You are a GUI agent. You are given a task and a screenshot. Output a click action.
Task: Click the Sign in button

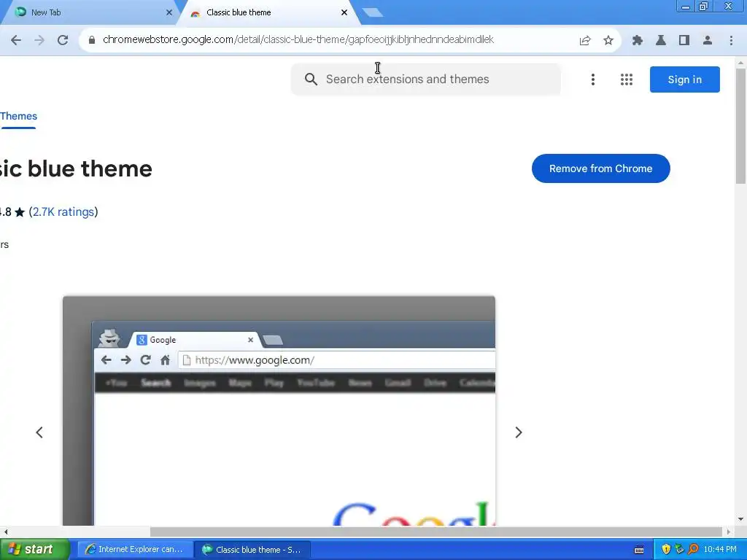(684, 79)
